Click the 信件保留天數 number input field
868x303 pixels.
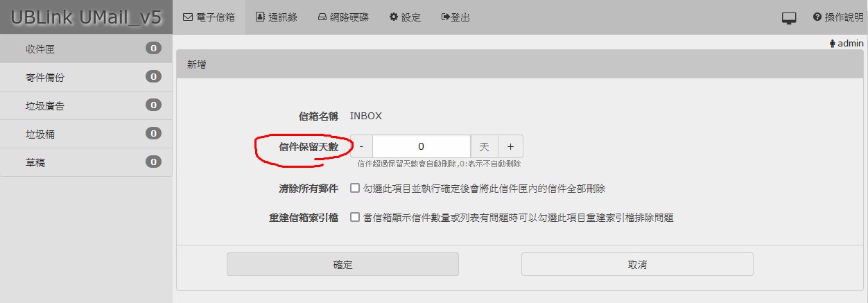tap(421, 146)
